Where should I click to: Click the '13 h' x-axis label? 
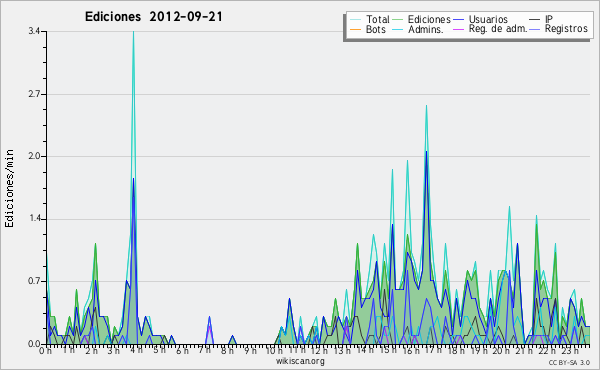pyautogui.click(x=342, y=351)
